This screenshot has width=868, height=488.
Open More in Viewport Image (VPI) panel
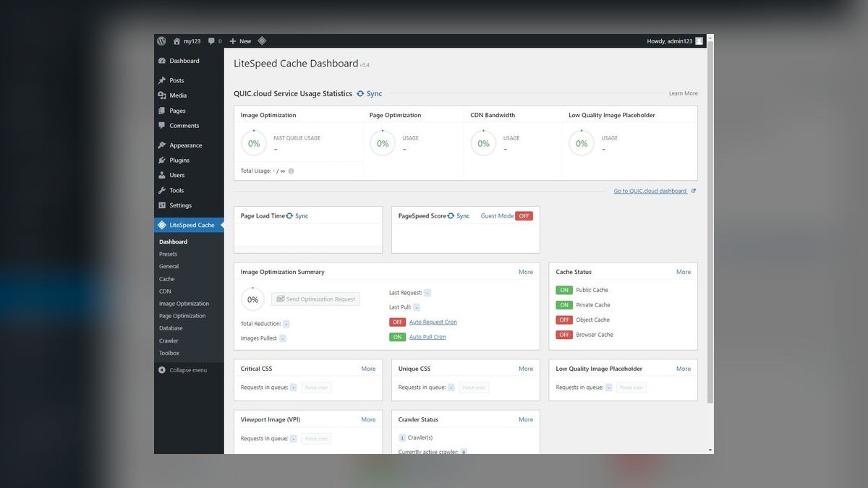coord(368,419)
